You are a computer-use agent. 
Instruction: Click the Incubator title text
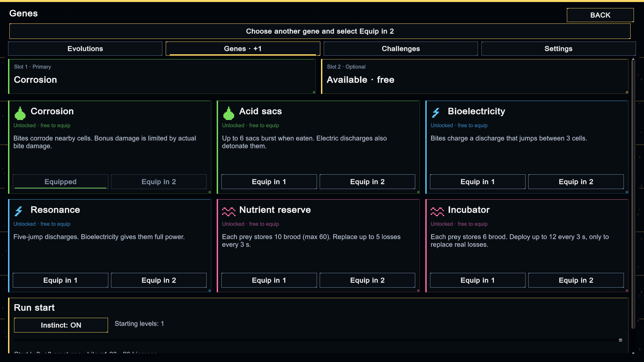(469, 210)
